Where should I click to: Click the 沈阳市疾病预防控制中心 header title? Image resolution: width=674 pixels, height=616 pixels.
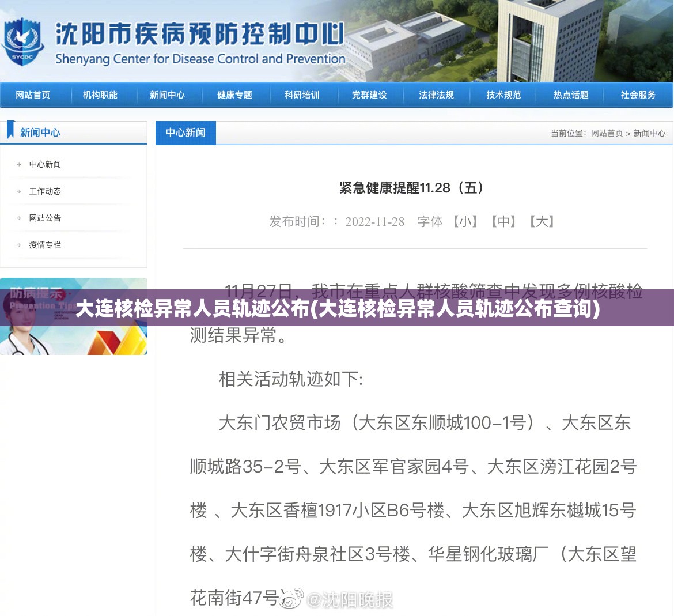(200, 34)
